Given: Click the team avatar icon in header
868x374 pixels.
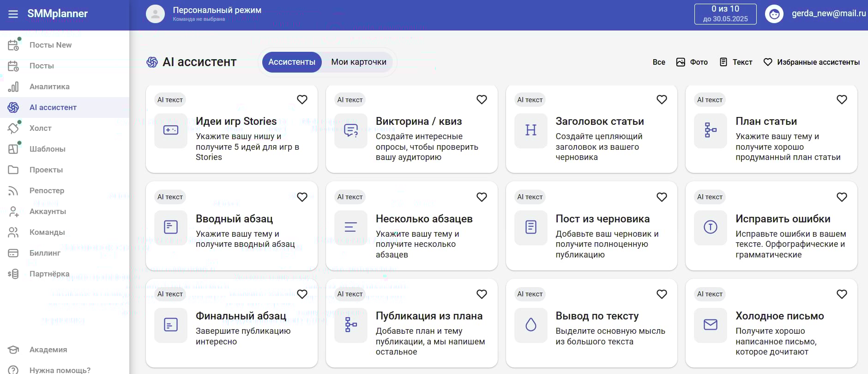Looking at the screenshot, I should [156, 14].
